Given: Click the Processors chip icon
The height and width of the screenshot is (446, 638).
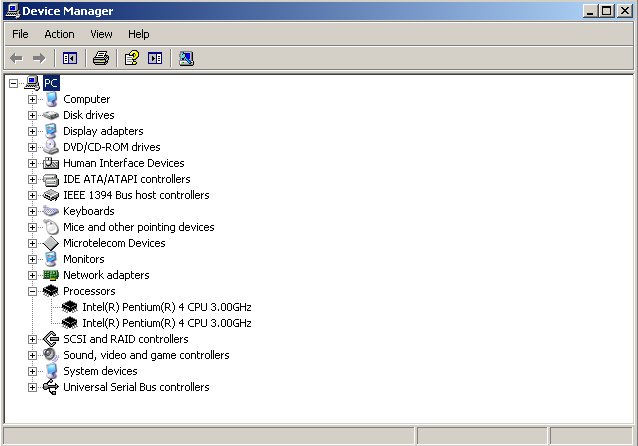Looking at the screenshot, I should [50, 291].
